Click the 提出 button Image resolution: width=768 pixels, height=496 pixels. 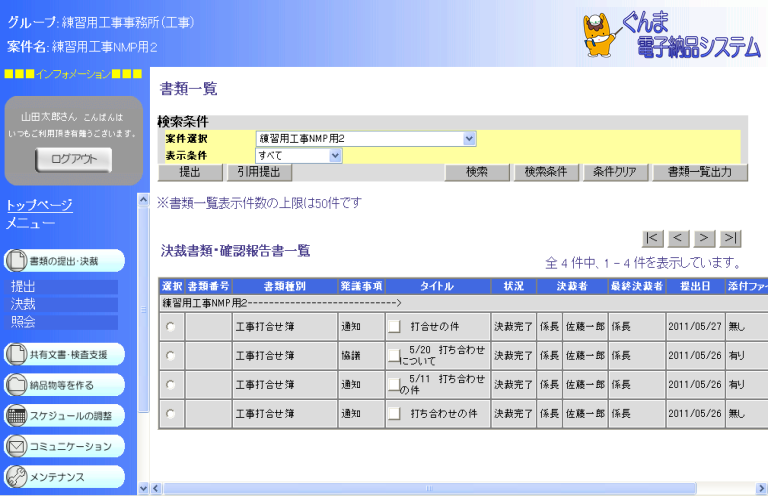[190, 172]
